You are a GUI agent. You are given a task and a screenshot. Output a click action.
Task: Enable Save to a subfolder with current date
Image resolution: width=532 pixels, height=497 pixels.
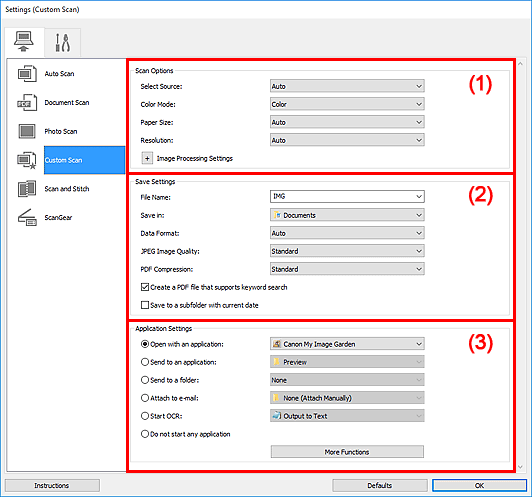[145, 305]
